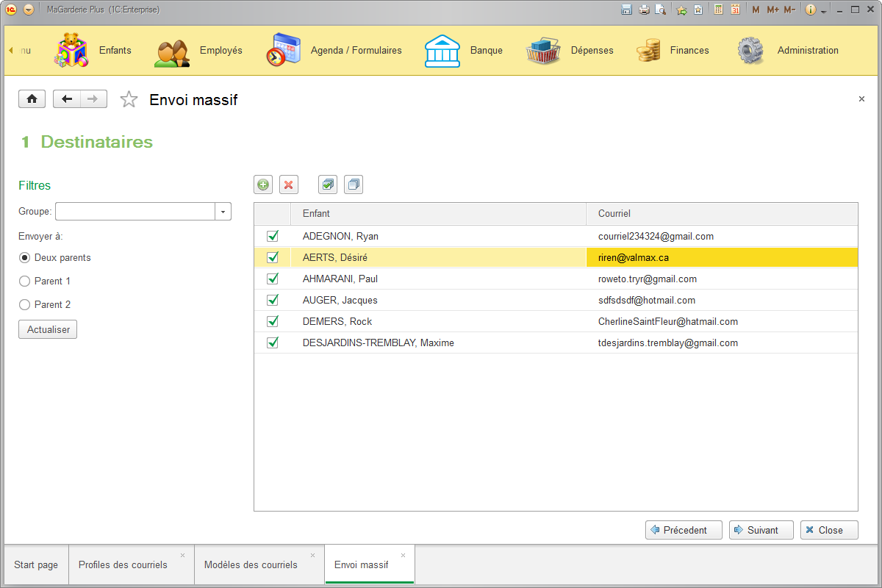882x588 pixels.
Task: Go to the home page icon
Action: pos(32,99)
